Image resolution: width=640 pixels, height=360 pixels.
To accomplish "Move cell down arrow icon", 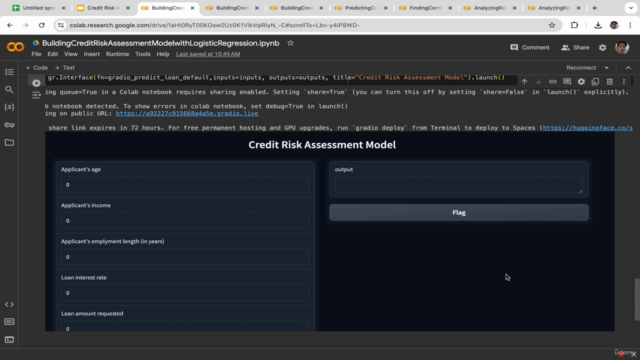I will 538,82.
